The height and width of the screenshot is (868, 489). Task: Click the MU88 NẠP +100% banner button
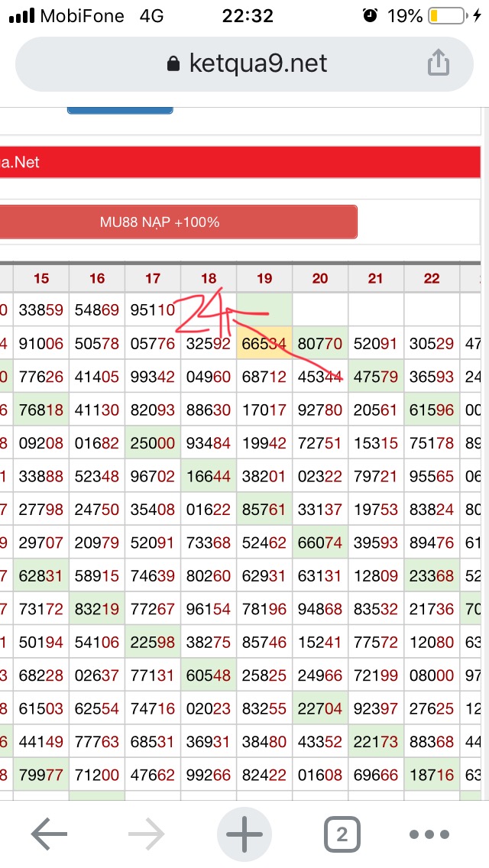tap(160, 222)
